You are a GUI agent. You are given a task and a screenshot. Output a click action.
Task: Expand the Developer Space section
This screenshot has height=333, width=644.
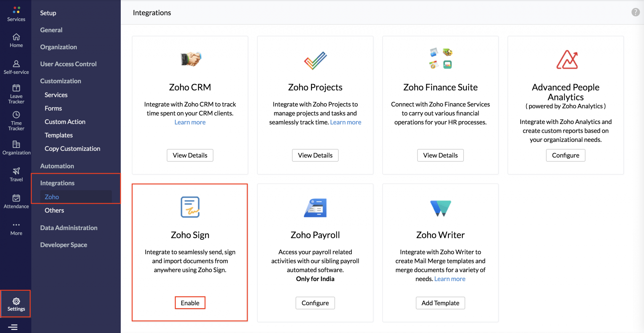[x=63, y=245]
